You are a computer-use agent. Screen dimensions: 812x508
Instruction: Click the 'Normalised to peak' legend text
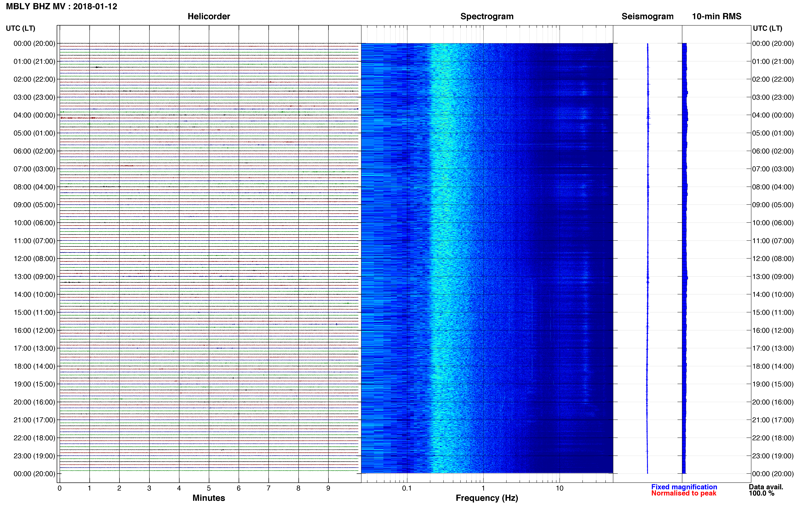[684, 493]
